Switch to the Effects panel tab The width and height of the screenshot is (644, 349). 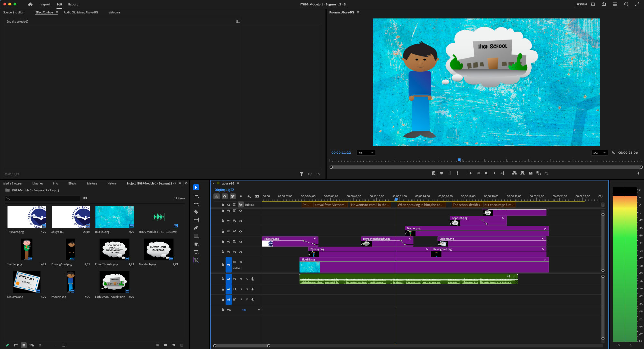point(72,183)
